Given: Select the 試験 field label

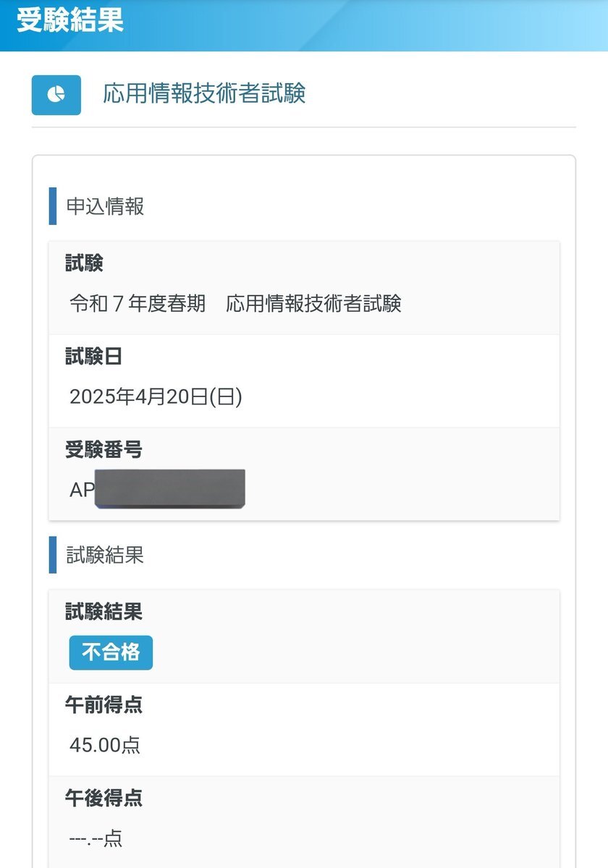Looking at the screenshot, I should coord(85,263).
